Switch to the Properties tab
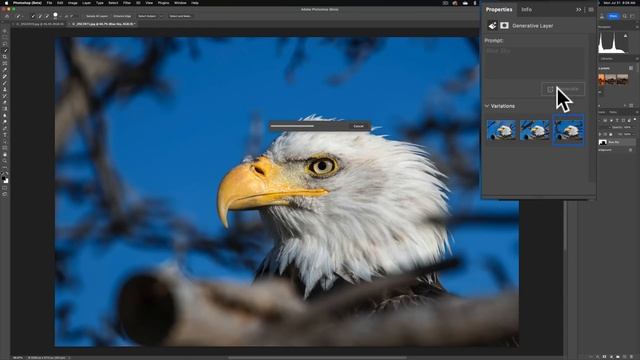Screen dimensions: 640x360 pos(499,9)
